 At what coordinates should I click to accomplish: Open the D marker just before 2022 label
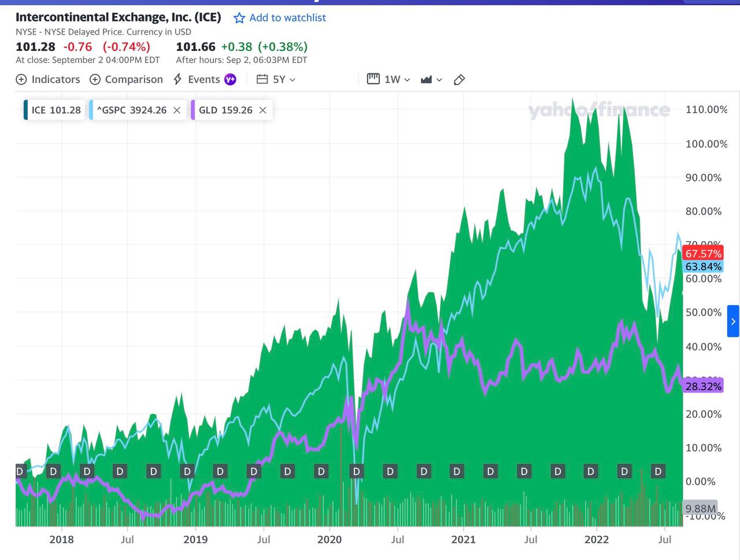[590, 472]
